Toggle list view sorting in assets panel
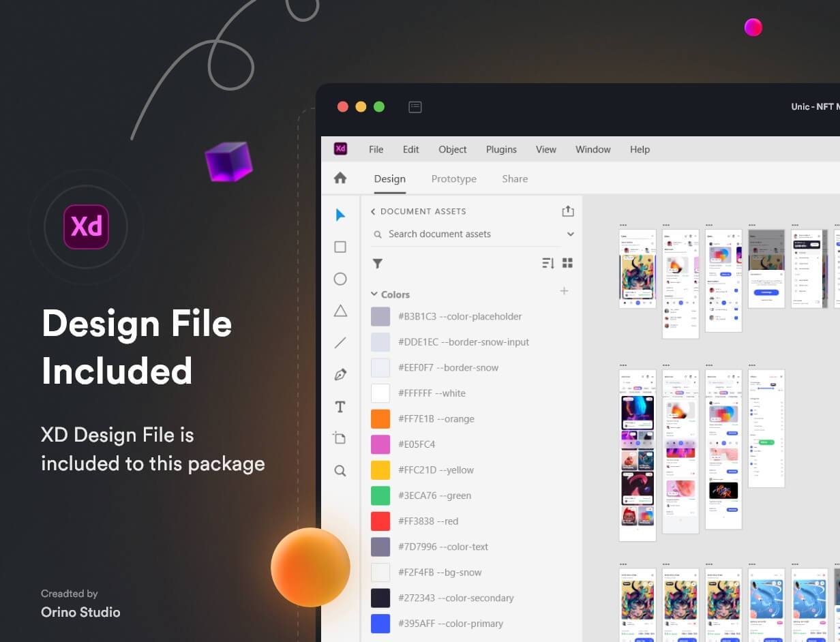This screenshot has width=840, height=642. (x=547, y=262)
